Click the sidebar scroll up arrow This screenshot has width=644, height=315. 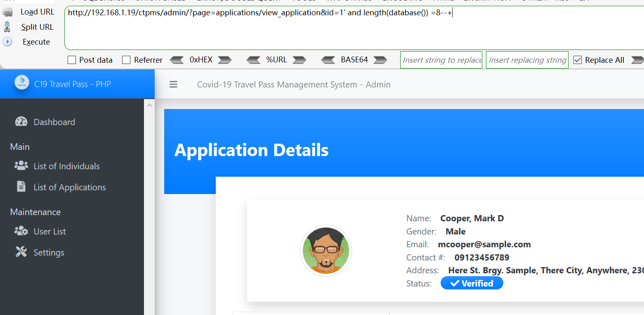[x=149, y=105]
